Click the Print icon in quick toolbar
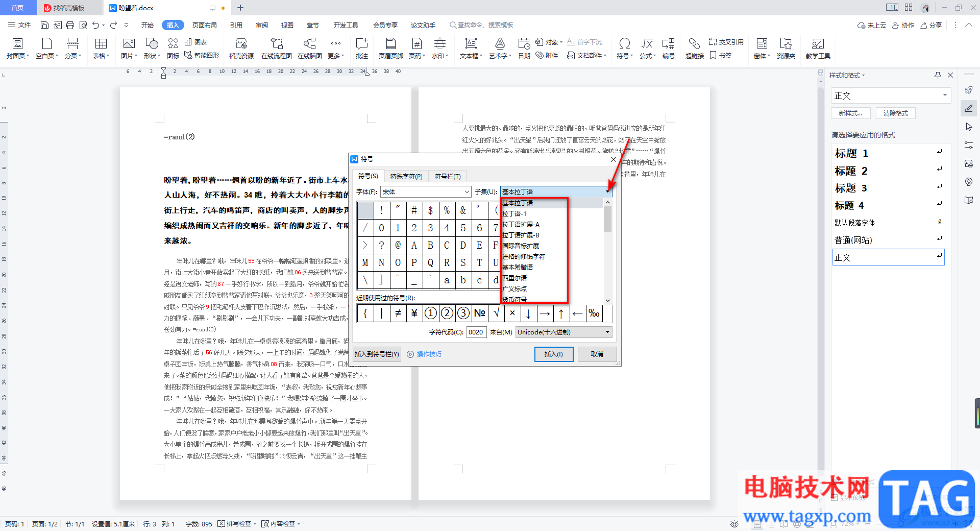This screenshot has height=531, width=980. click(70, 25)
